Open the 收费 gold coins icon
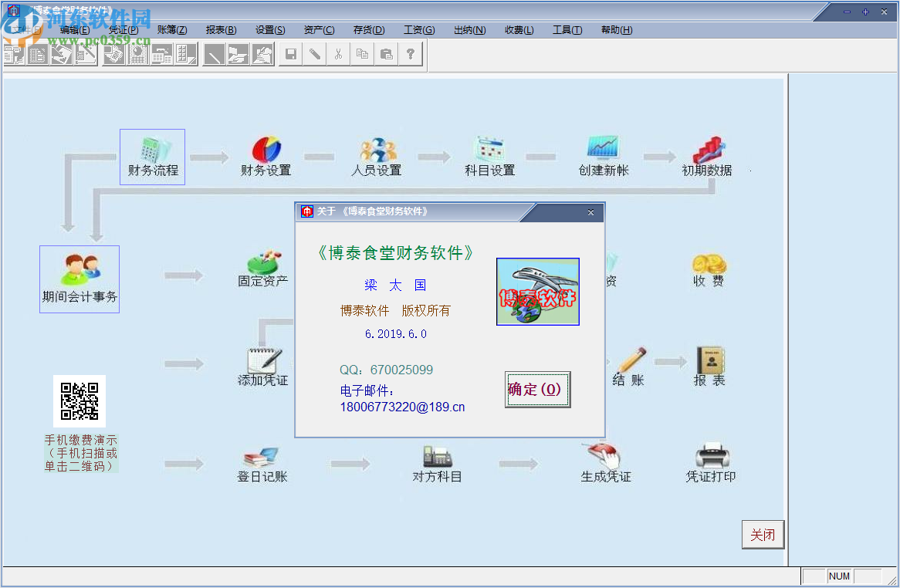900x588 pixels. coord(709,270)
